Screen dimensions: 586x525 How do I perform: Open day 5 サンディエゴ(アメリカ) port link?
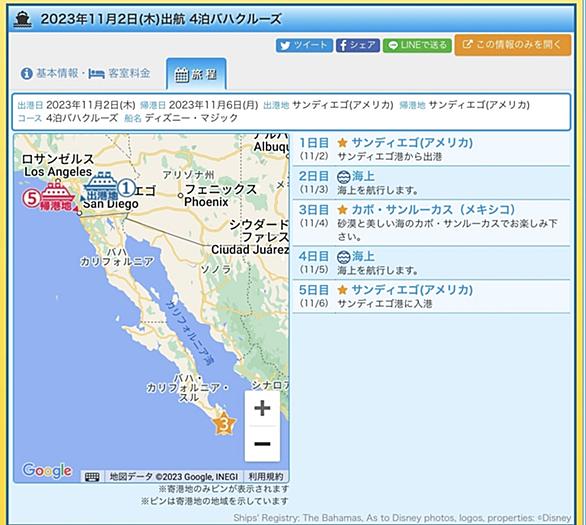pyautogui.click(x=412, y=290)
